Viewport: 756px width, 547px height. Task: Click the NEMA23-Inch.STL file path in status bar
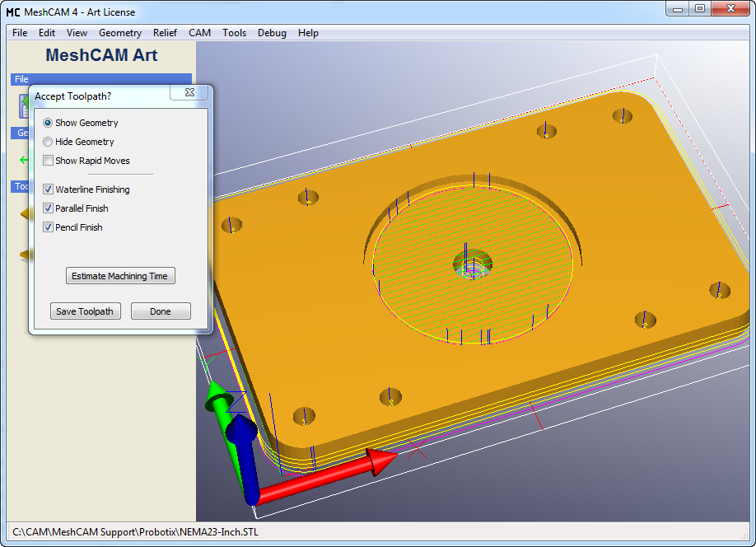tap(136, 532)
